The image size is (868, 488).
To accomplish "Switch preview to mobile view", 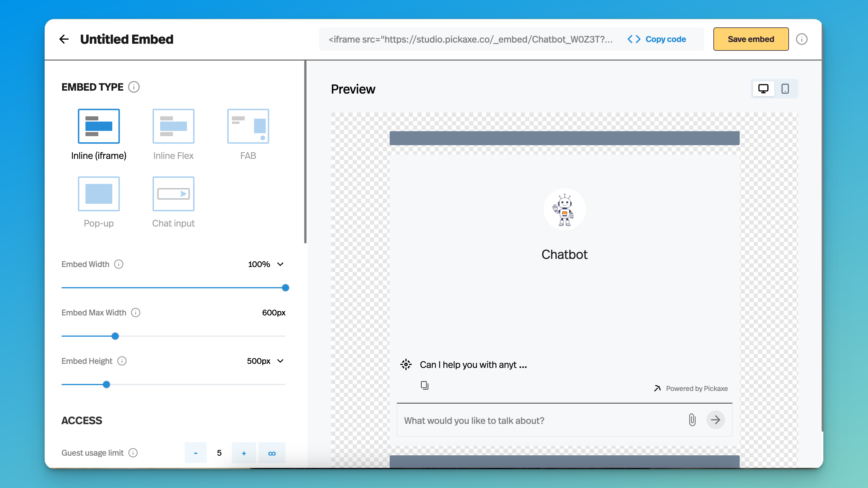I will pos(785,88).
